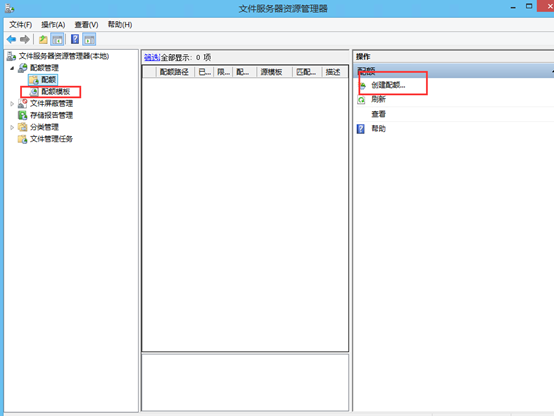
Task: Expand the 分类管理 node
Action: [12, 127]
